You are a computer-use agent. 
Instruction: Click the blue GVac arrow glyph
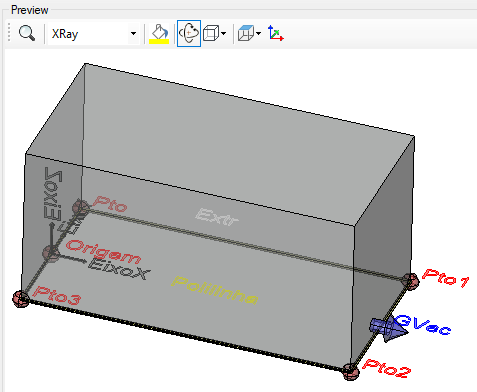388,328
